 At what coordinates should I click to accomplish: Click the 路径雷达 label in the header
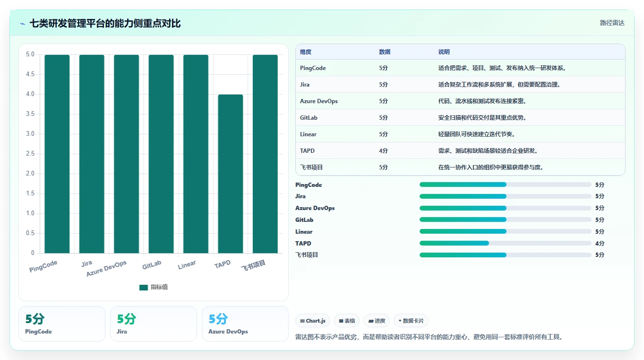(x=612, y=23)
